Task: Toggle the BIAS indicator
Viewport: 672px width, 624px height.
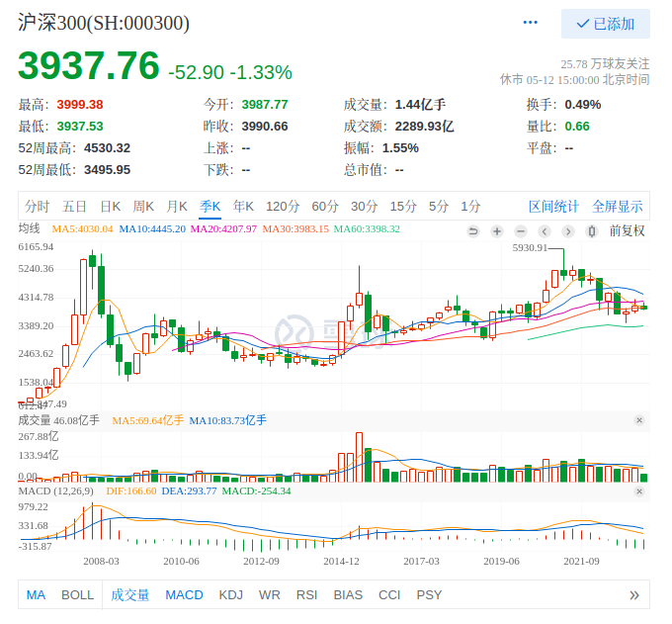Action: pos(348,595)
